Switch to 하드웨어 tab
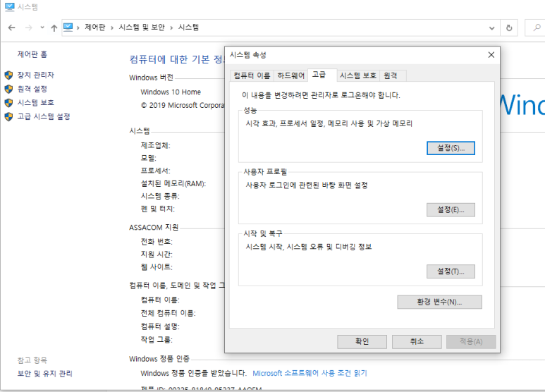The image size is (545, 392). [x=291, y=75]
